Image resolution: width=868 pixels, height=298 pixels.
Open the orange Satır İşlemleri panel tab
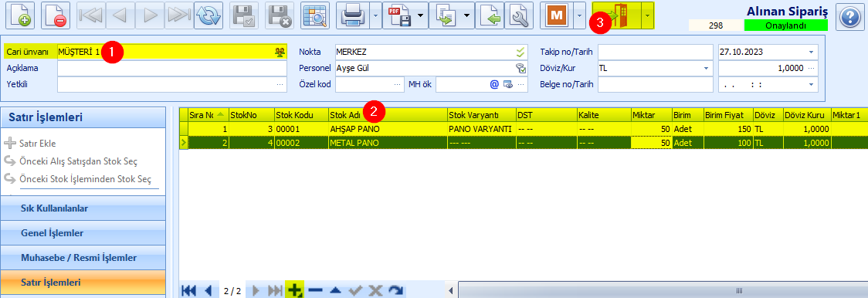pos(83,282)
